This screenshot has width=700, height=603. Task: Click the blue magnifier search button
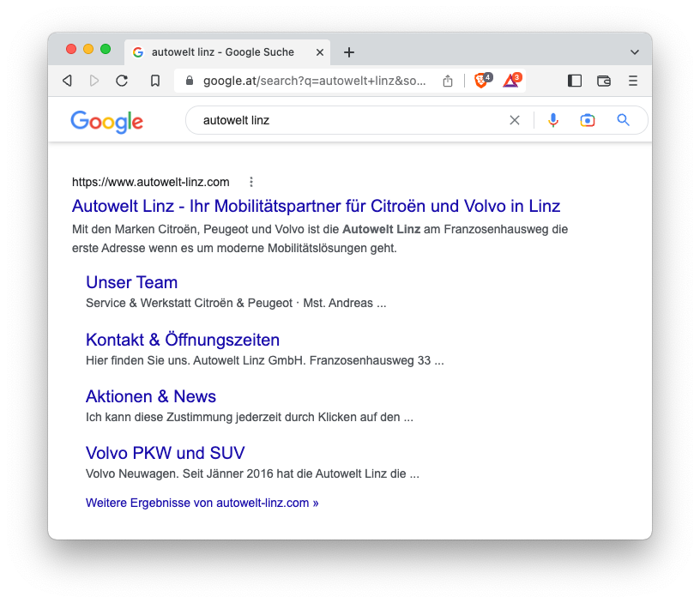coord(624,120)
